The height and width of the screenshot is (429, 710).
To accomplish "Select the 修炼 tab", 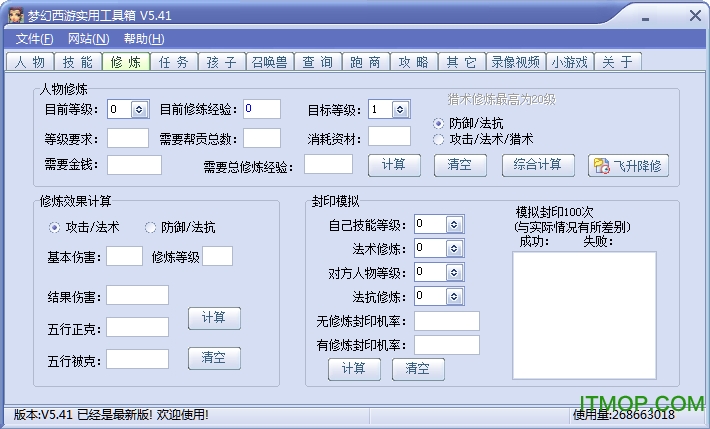I will coord(126,62).
